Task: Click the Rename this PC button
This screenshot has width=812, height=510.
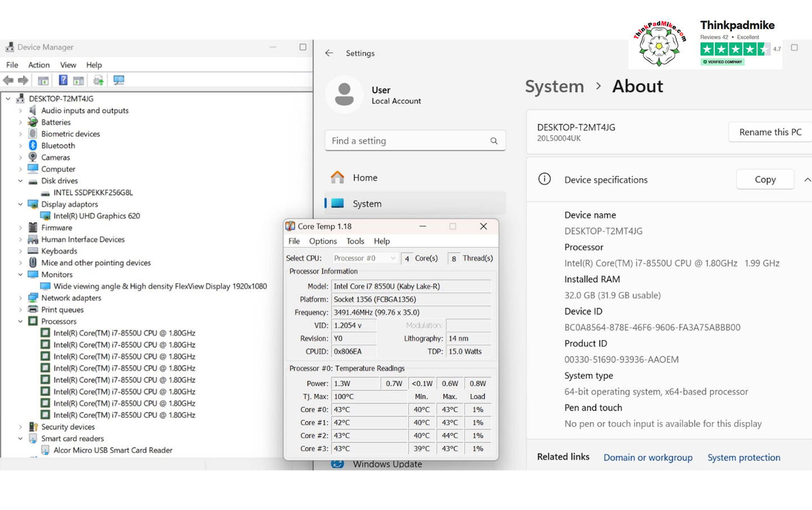Action: click(770, 132)
